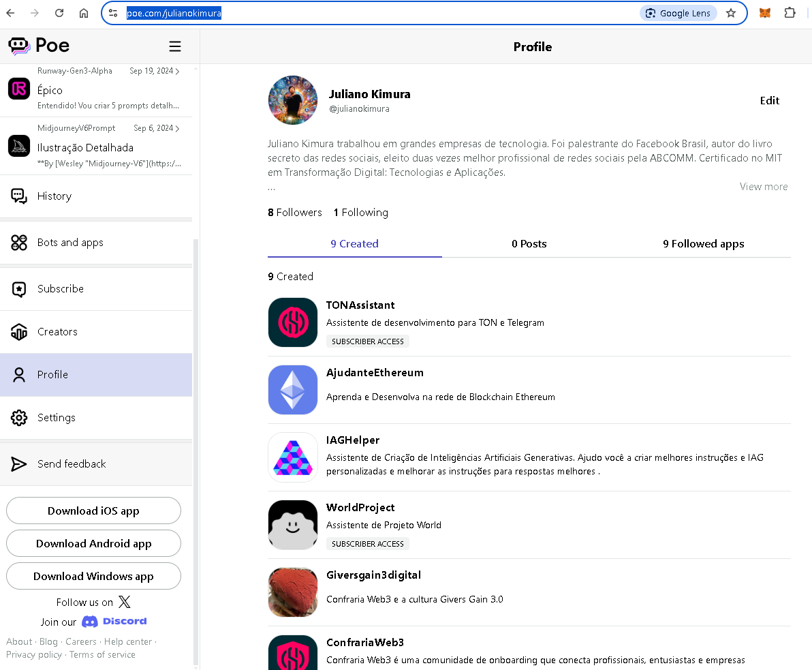The image size is (812, 670).
Task: Open MetaMask fox extension icon
Action: point(765,13)
